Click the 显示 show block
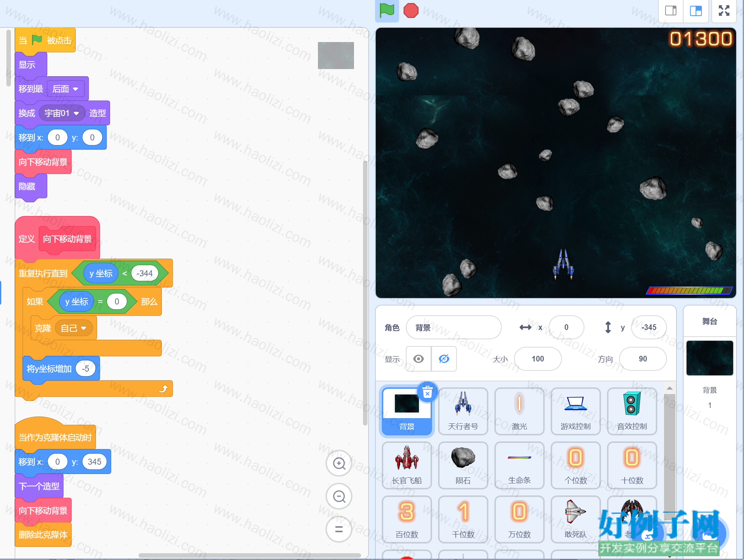This screenshot has height=560, width=744. (x=31, y=65)
